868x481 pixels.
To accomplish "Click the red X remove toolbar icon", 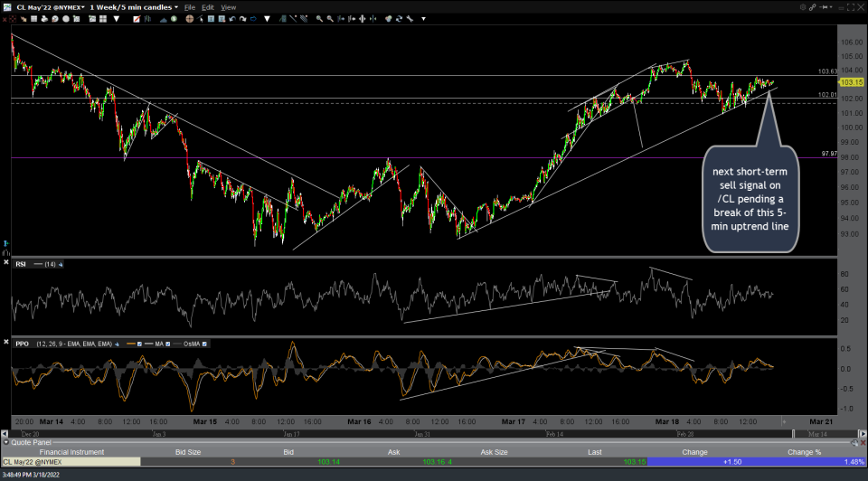I will (5, 19).
